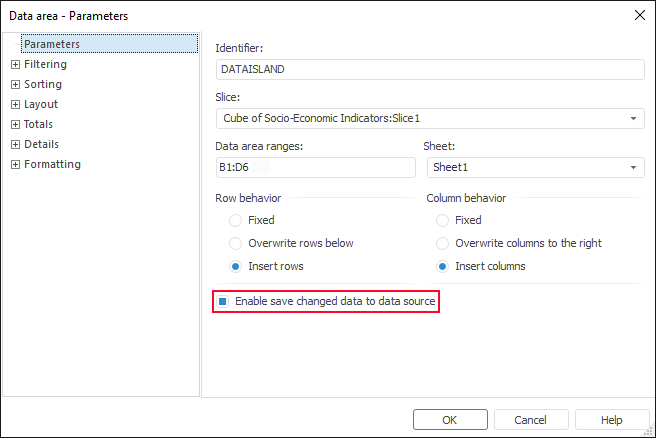Select Fixed column behavior option
Screen dimensions: 656x438
tap(443, 220)
